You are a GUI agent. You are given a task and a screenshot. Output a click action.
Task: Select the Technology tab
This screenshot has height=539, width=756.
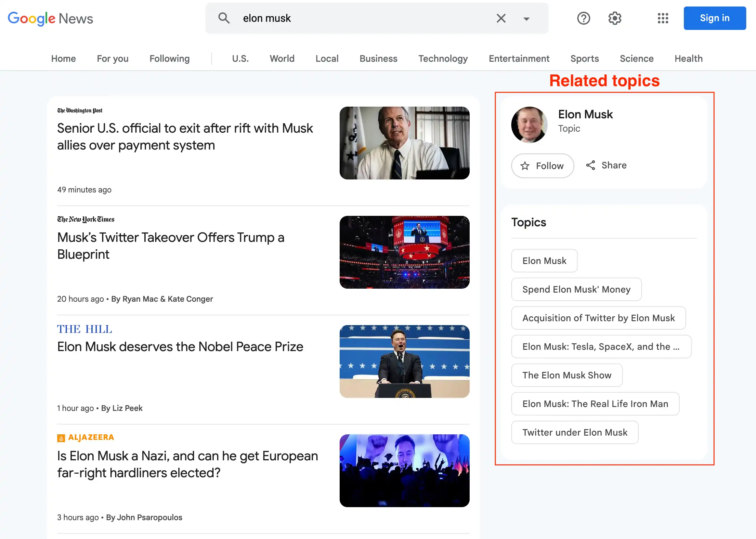point(443,59)
